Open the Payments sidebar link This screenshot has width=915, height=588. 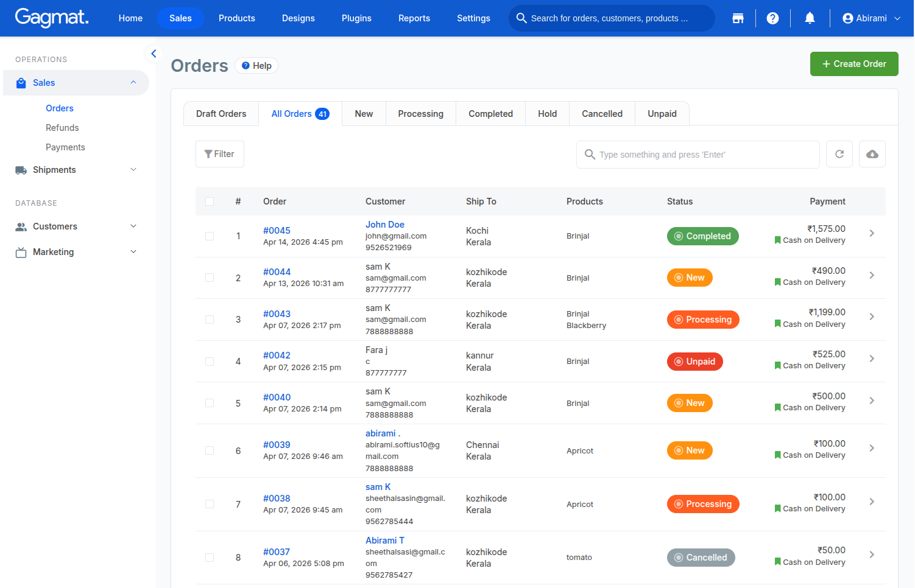65,147
